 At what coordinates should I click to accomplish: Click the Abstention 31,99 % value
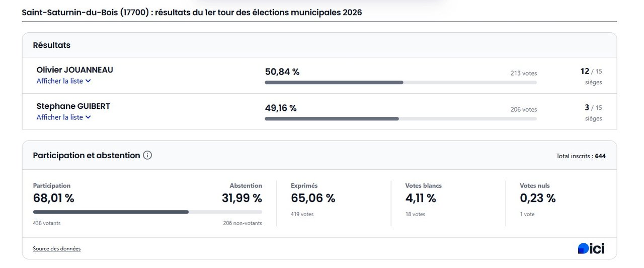click(242, 198)
